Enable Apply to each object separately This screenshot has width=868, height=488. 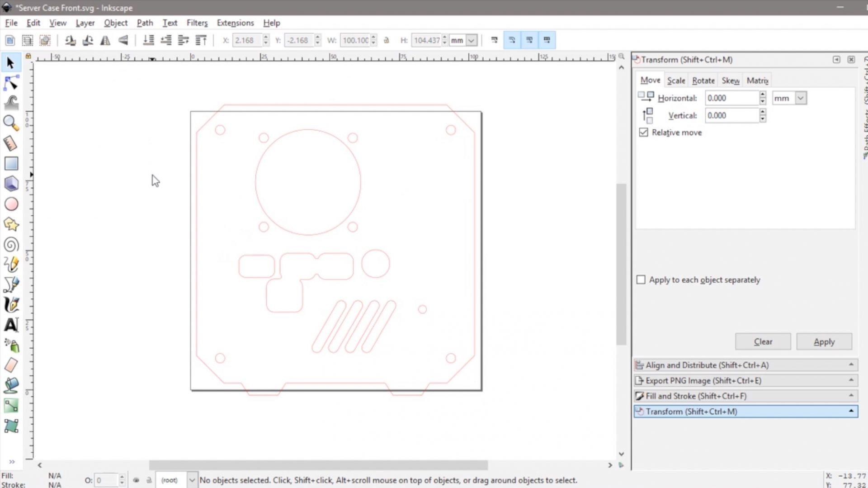pyautogui.click(x=641, y=280)
